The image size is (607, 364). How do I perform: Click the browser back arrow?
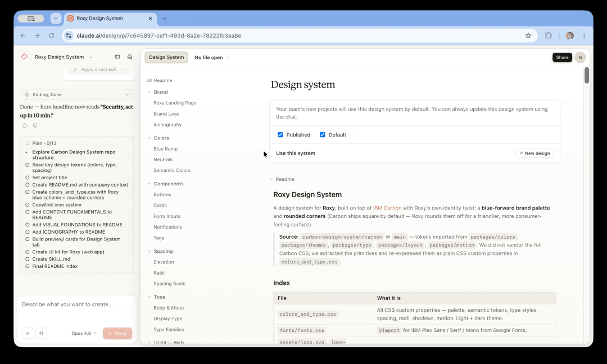click(23, 35)
